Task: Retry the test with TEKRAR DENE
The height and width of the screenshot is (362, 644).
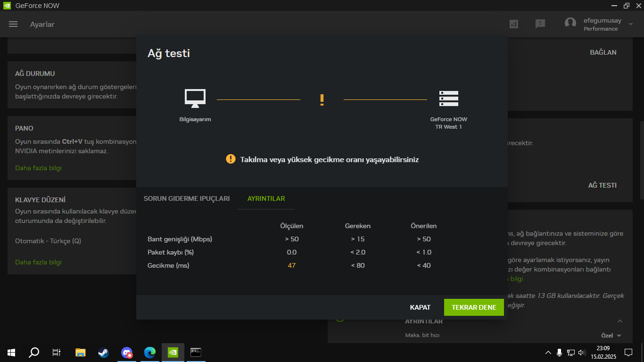Action: tap(474, 307)
